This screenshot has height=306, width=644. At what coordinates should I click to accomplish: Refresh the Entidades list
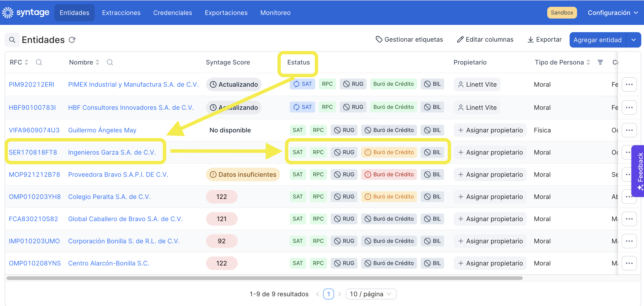click(x=72, y=40)
